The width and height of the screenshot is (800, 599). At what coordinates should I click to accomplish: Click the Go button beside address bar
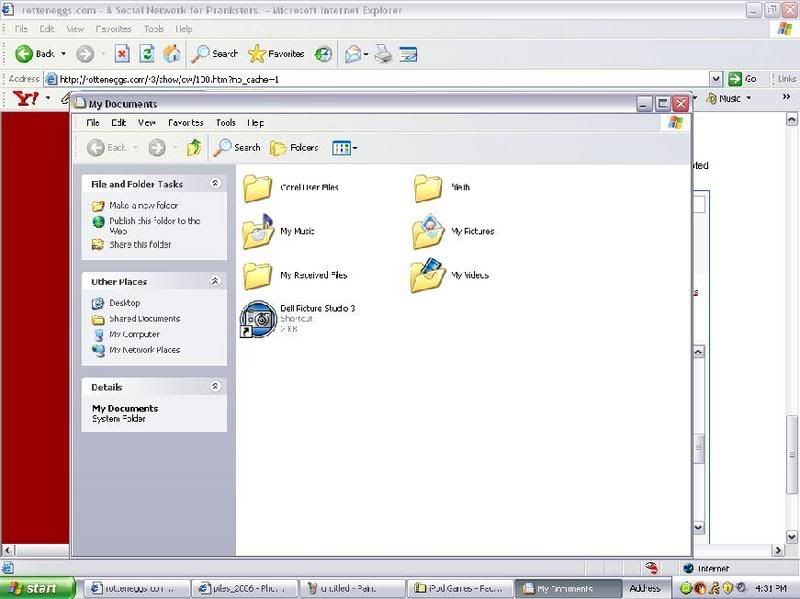(x=742, y=79)
